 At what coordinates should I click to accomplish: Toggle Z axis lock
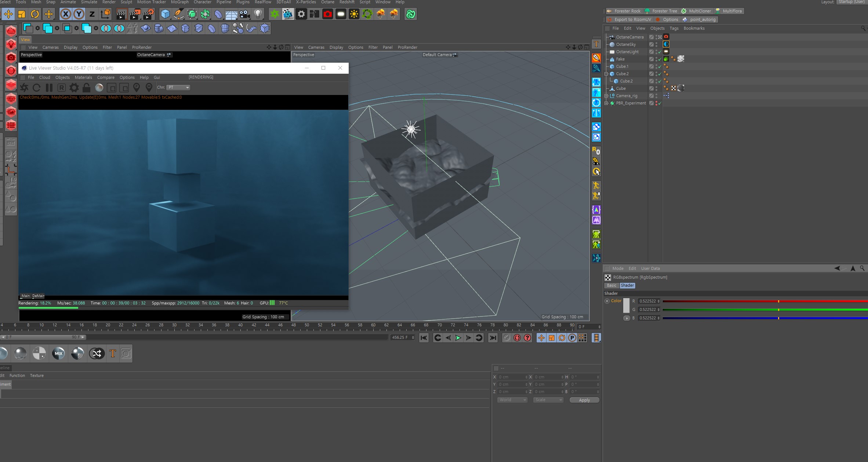[92, 14]
